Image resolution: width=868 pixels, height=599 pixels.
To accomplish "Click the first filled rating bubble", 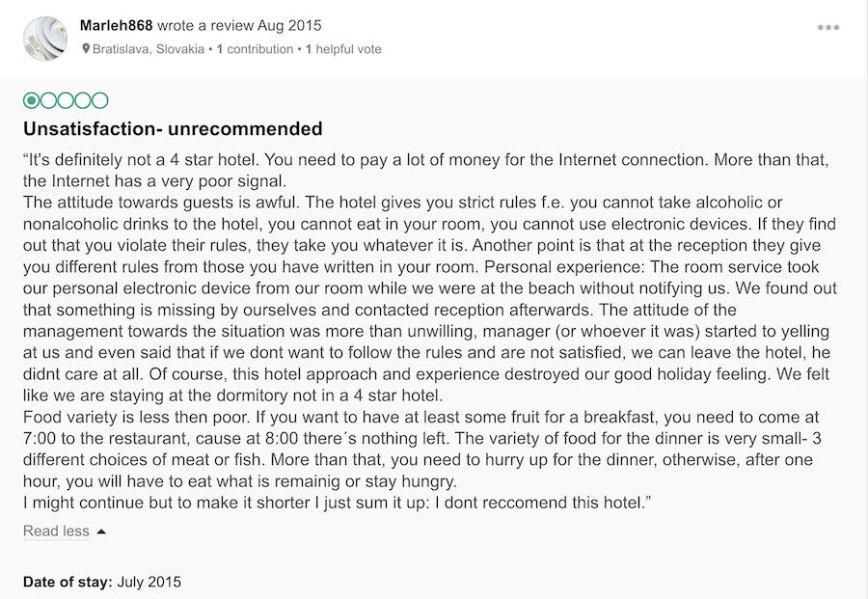I will click(32, 100).
